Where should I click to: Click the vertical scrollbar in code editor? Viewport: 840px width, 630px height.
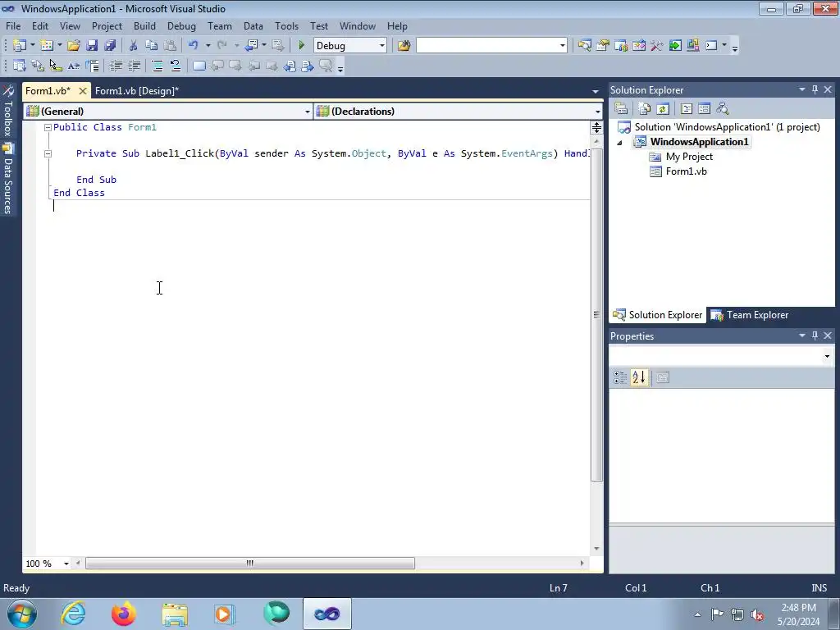click(x=596, y=315)
